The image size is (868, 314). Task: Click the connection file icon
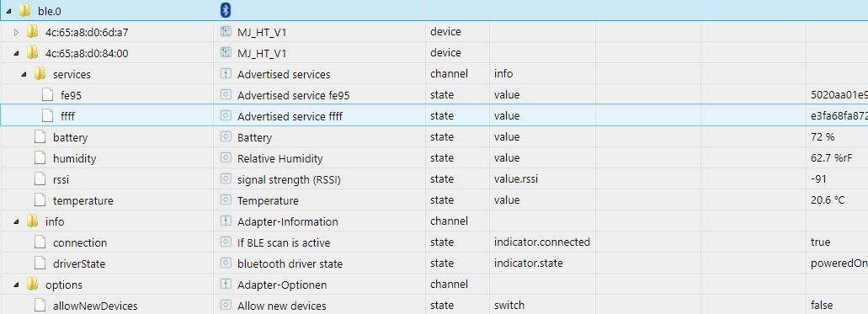pos(40,242)
